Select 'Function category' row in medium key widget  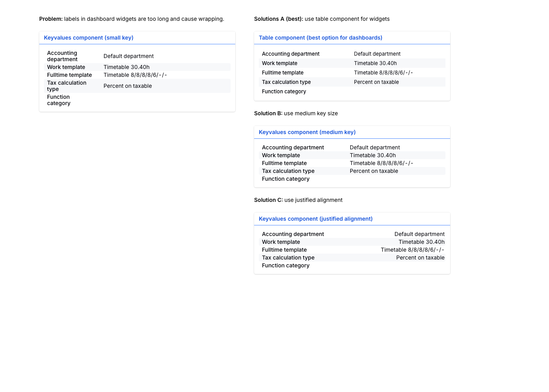pos(285,179)
